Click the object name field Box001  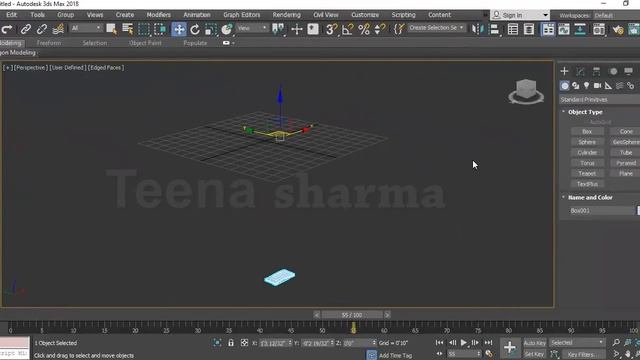point(602,211)
